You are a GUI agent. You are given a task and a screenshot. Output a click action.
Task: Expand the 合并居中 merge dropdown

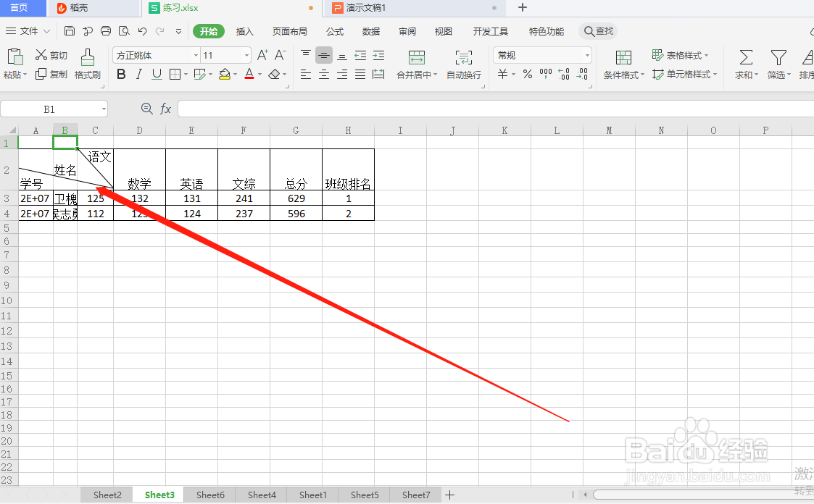(x=435, y=75)
